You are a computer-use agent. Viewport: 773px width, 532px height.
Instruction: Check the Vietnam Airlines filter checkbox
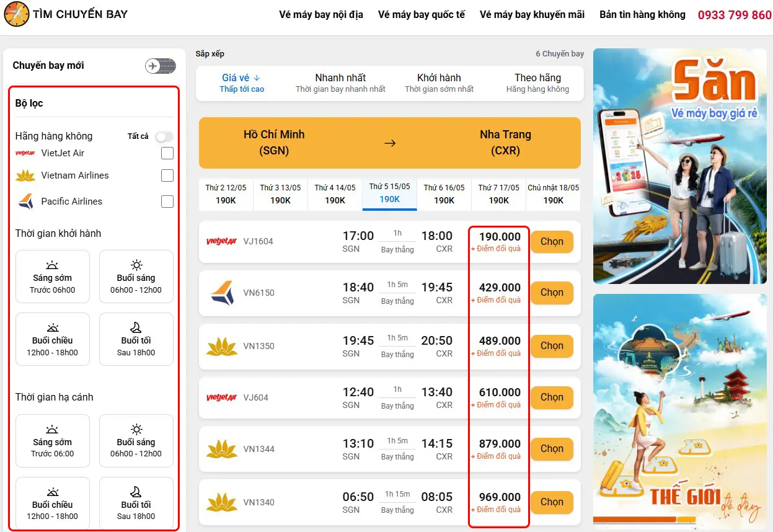click(x=167, y=175)
